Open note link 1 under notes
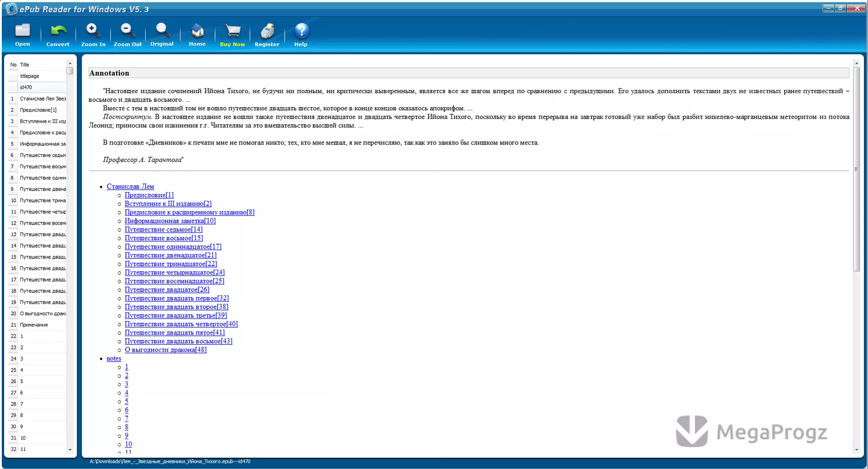 127,367
